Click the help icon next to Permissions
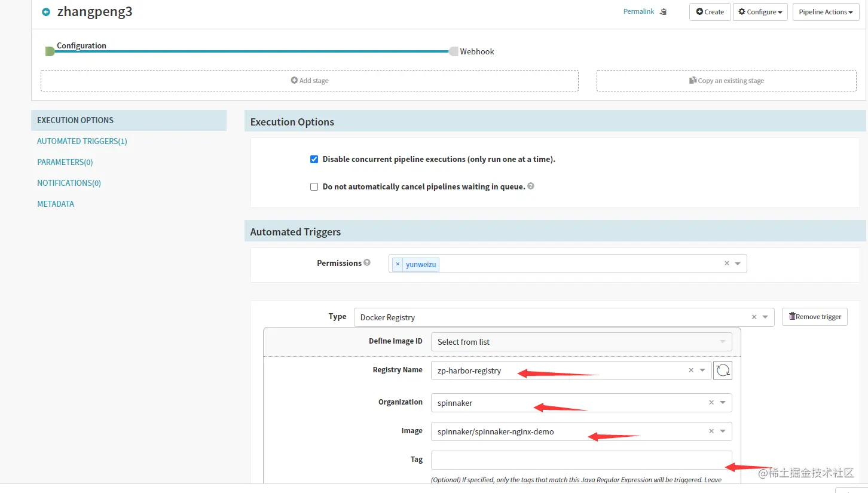This screenshot has width=868, height=493. coord(367,262)
